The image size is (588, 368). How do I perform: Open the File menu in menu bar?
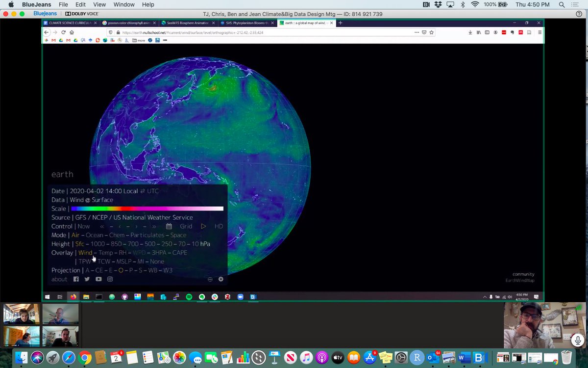(63, 4)
